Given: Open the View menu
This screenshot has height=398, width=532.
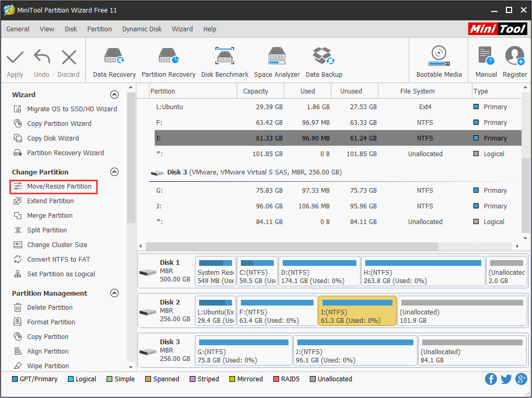Looking at the screenshot, I should (x=47, y=29).
